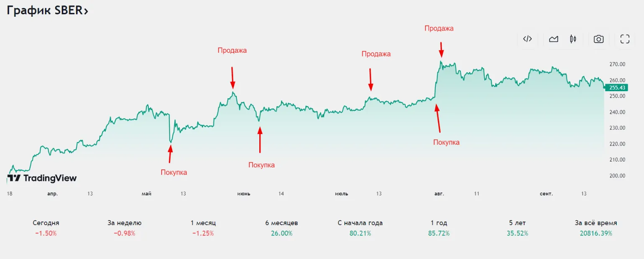Take a chart snapshot with camera icon
The width and height of the screenshot is (644, 259).
(x=598, y=39)
